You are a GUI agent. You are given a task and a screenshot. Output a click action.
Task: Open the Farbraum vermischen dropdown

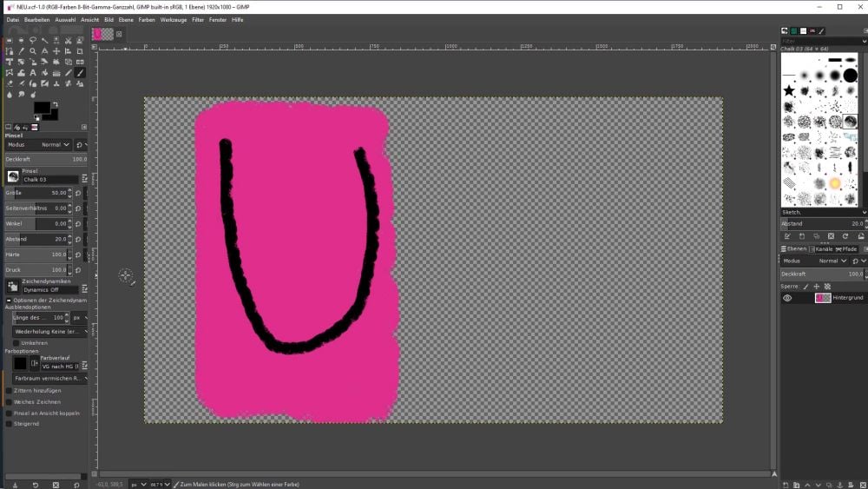click(x=49, y=379)
